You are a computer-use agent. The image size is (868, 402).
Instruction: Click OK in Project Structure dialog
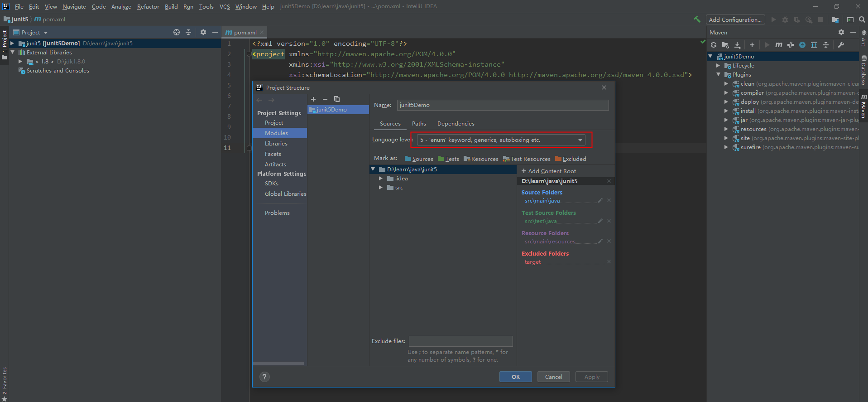(516, 377)
